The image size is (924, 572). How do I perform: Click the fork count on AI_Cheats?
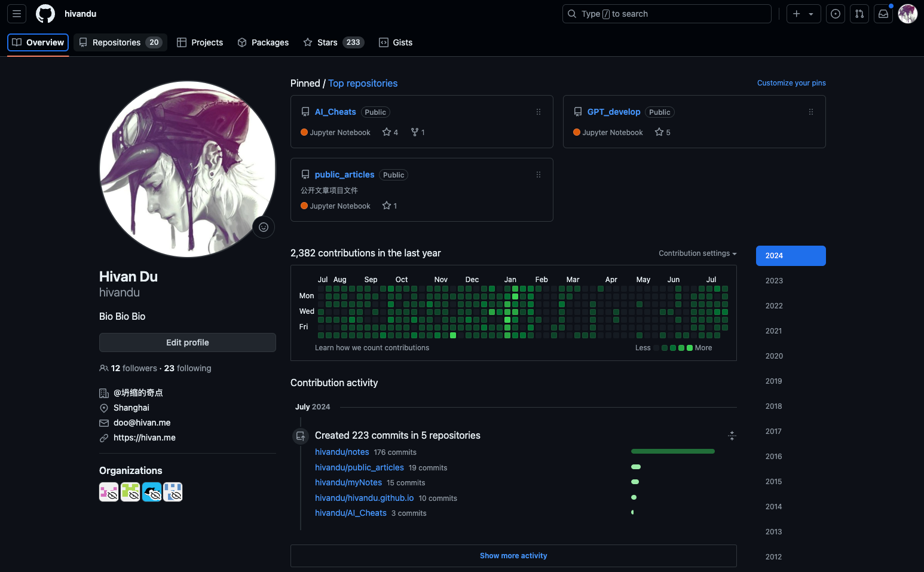point(418,132)
